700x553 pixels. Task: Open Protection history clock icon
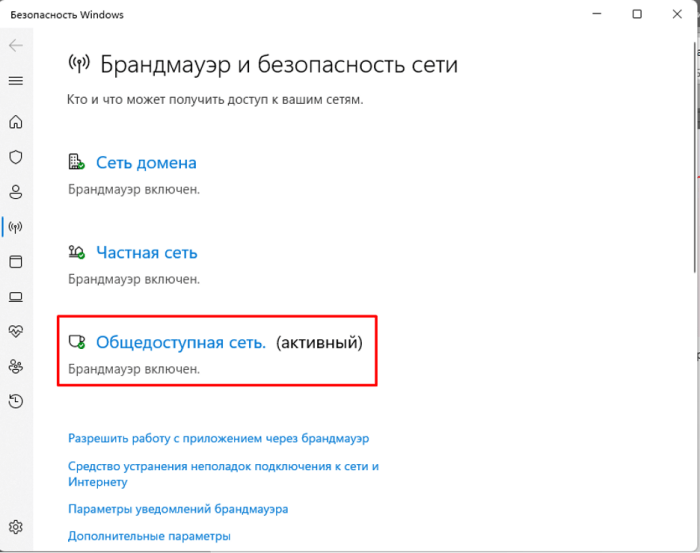click(x=16, y=401)
